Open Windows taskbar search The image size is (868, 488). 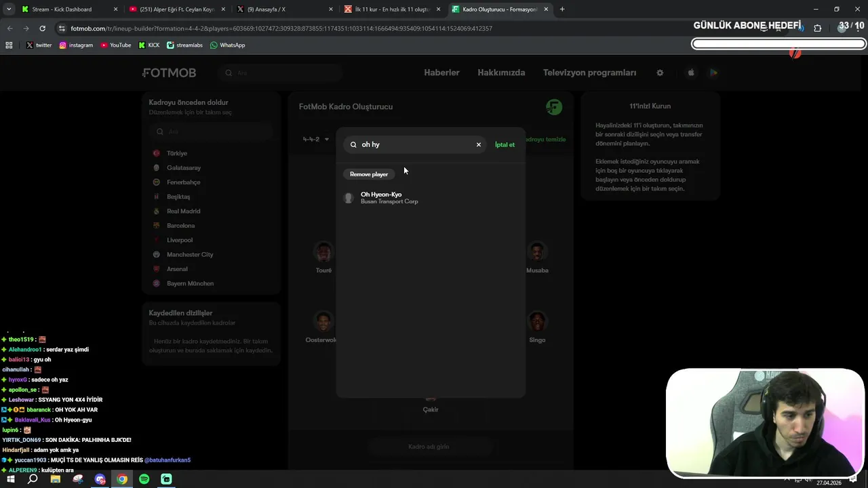tap(33, 479)
